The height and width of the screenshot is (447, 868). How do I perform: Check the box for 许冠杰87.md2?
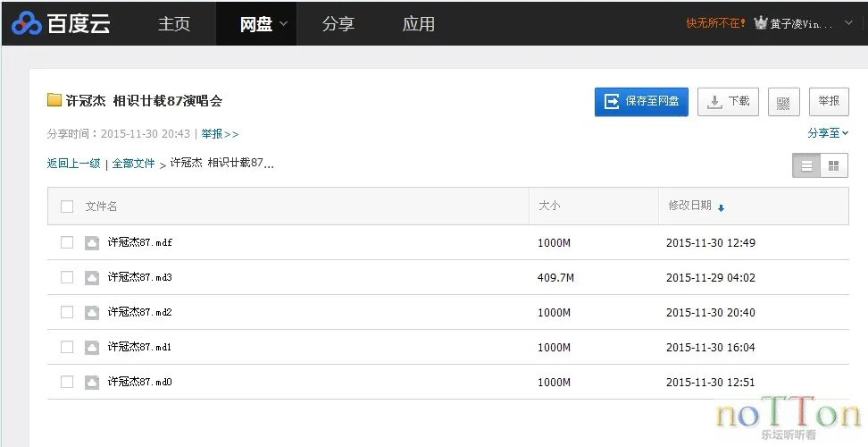pos(67,312)
